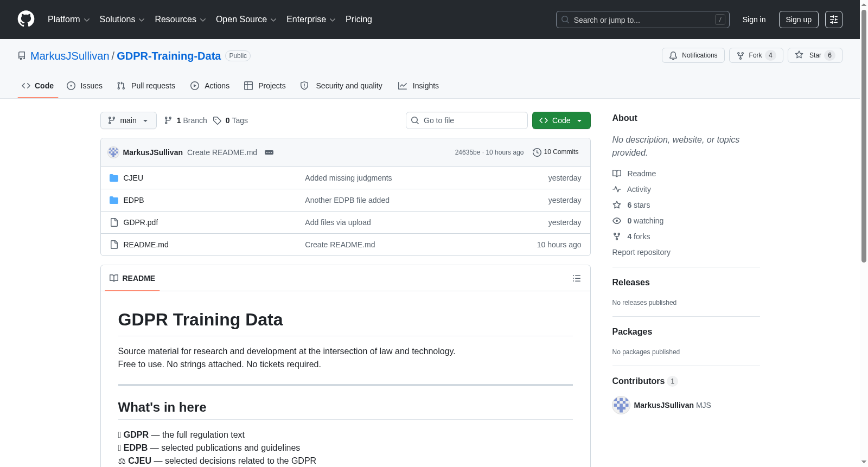Viewport: 868px width, 467px height.
Task: Click the magnifier icon in Go to file
Action: click(x=415, y=120)
